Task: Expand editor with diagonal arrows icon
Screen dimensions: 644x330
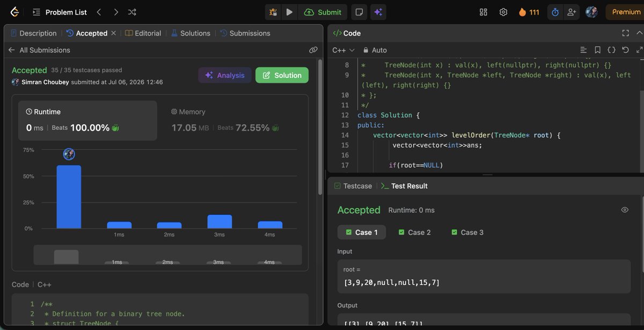Action: pyautogui.click(x=639, y=50)
